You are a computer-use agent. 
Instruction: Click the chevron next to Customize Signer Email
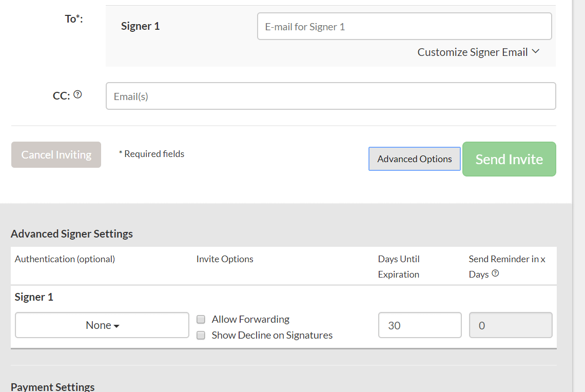tap(535, 51)
